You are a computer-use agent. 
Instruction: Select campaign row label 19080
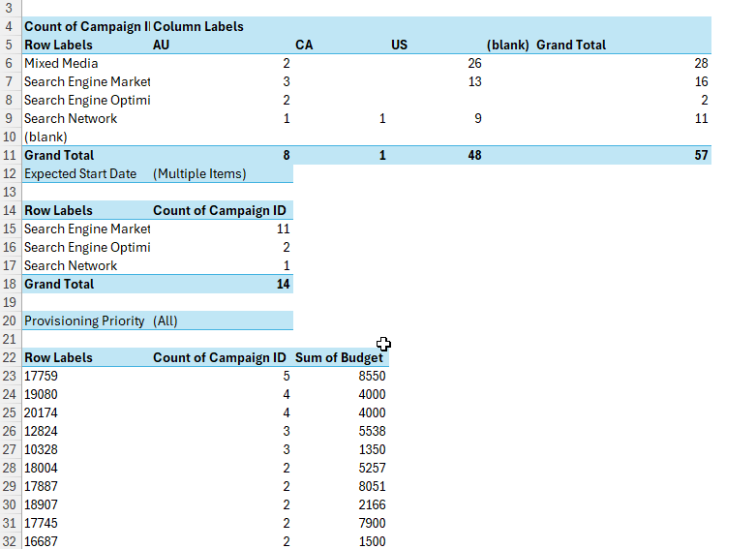click(x=41, y=394)
